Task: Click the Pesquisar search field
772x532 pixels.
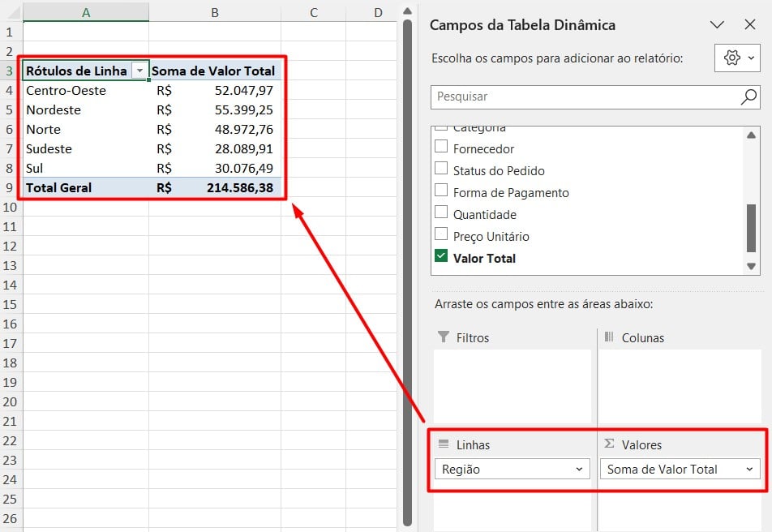Action: pos(584,97)
